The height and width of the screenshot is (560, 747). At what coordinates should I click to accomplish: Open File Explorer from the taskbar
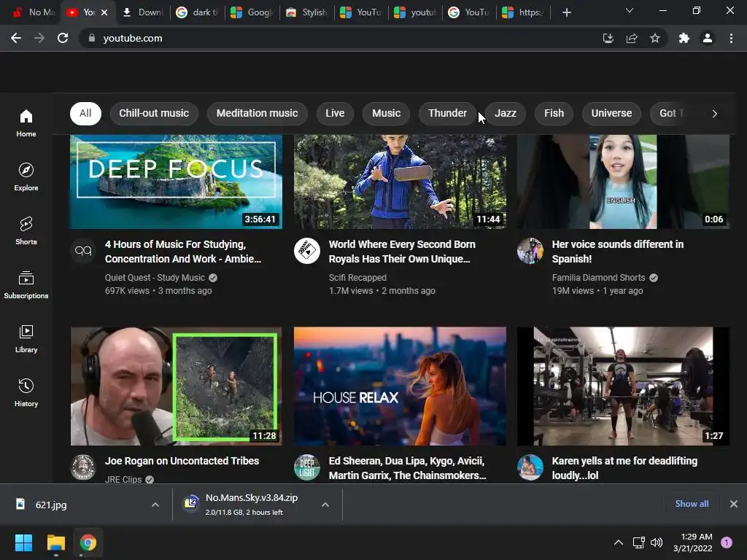pyautogui.click(x=55, y=542)
